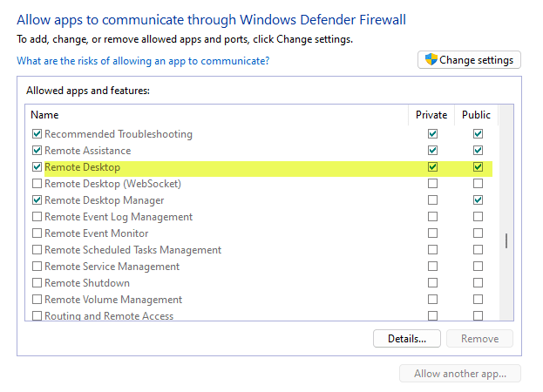Click the Allow another app... button
The image size is (543, 392).
(x=459, y=374)
